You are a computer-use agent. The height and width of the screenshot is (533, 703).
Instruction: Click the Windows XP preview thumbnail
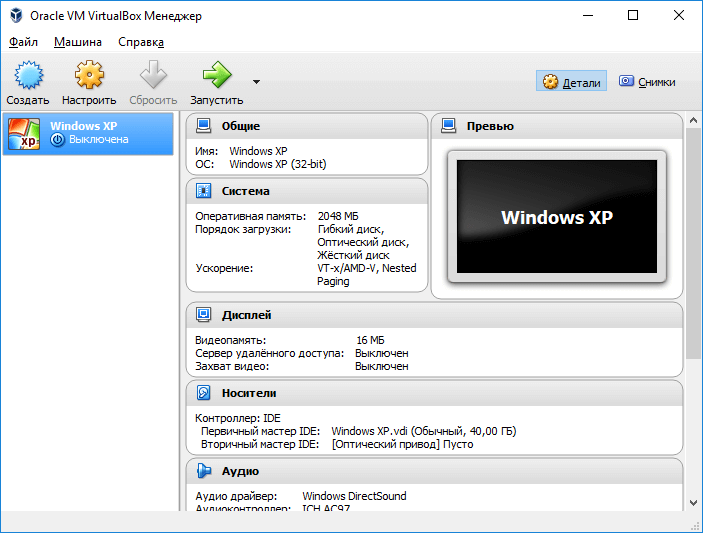pos(557,217)
